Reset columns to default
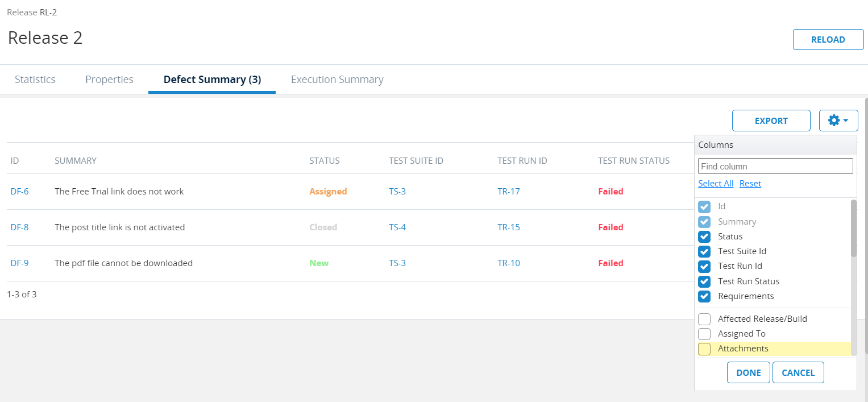Screen dimensions: 868x402 [x=750, y=183]
